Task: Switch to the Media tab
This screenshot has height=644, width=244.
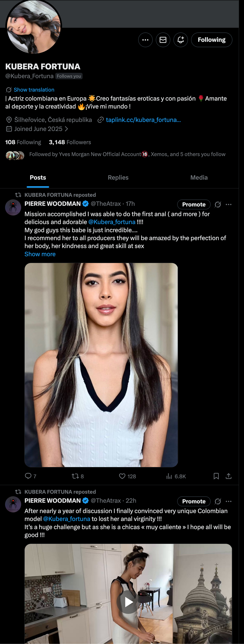Action: point(199,177)
